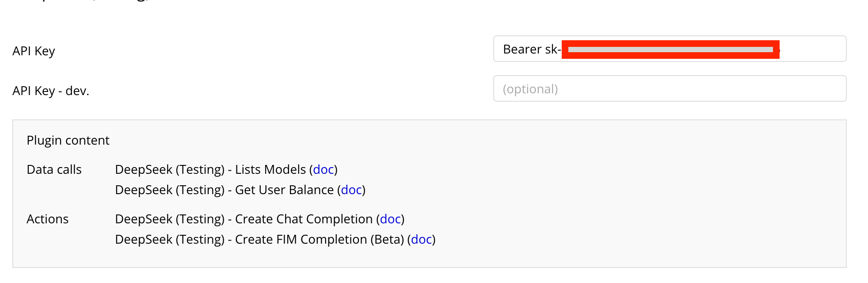This screenshot has width=868, height=283.
Task: Click the "Bearer sk-" text in the key field
Action: (532, 50)
